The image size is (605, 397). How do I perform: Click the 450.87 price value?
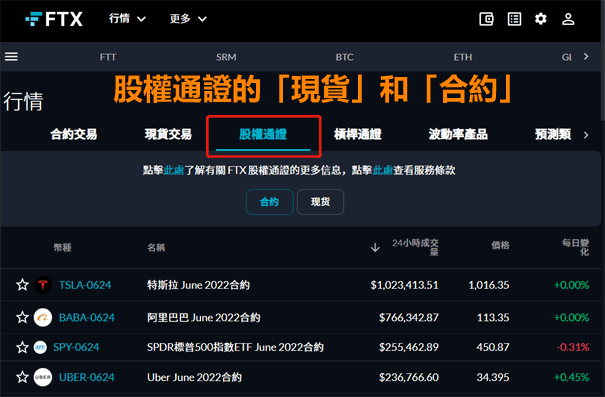point(493,347)
